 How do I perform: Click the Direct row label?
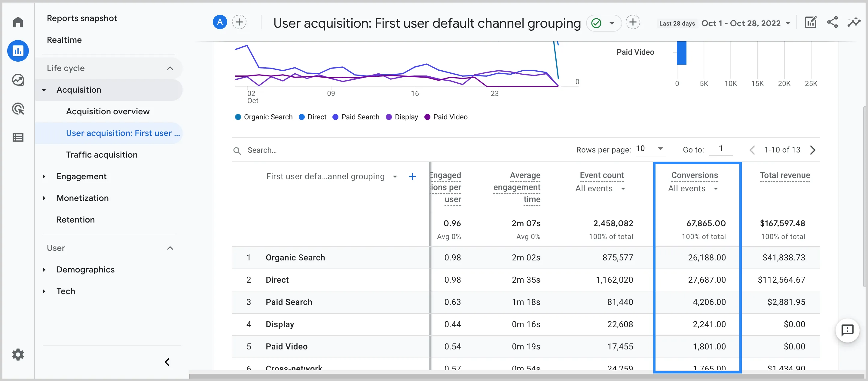(x=277, y=280)
